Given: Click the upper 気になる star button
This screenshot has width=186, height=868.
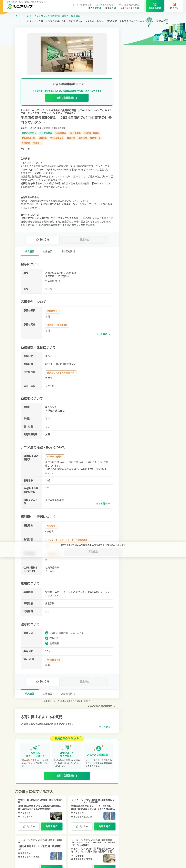Looking at the screenshot, I should 43,240.
